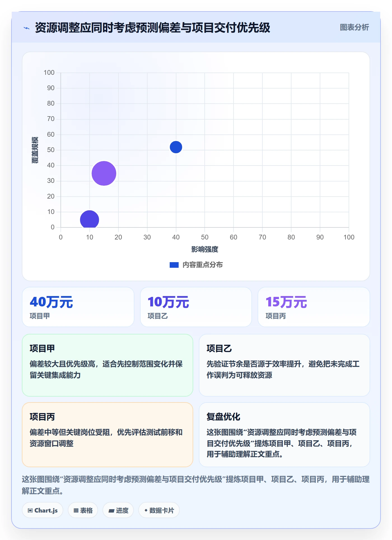This screenshot has height=540, width=392.
Task: Click the x-axis tick label 50
Action: [205, 237]
